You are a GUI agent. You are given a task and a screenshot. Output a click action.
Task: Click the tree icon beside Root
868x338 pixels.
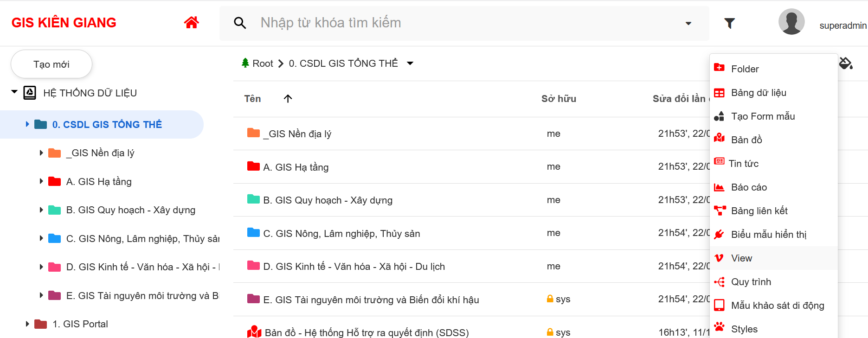245,63
